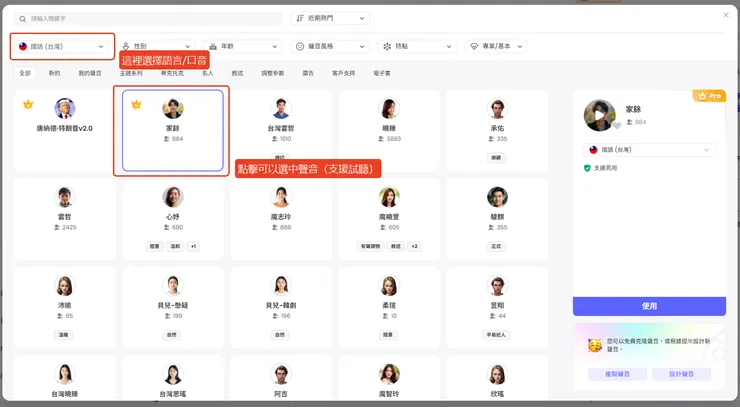The width and height of the screenshot is (740, 407).
Task: Select the 貝兒-韓劇 voice avatar
Action: pyautogui.click(x=281, y=286)
